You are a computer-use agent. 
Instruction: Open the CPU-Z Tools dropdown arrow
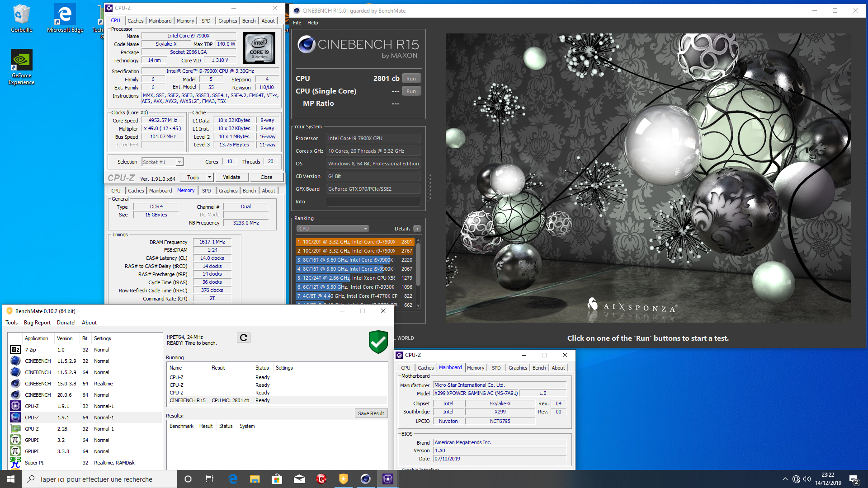click(x=209, y=177)
